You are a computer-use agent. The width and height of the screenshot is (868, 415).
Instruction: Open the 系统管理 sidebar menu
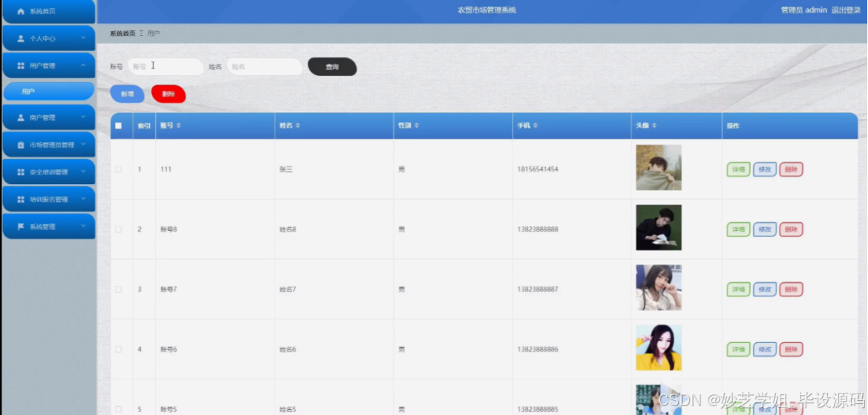click(49, 226)
